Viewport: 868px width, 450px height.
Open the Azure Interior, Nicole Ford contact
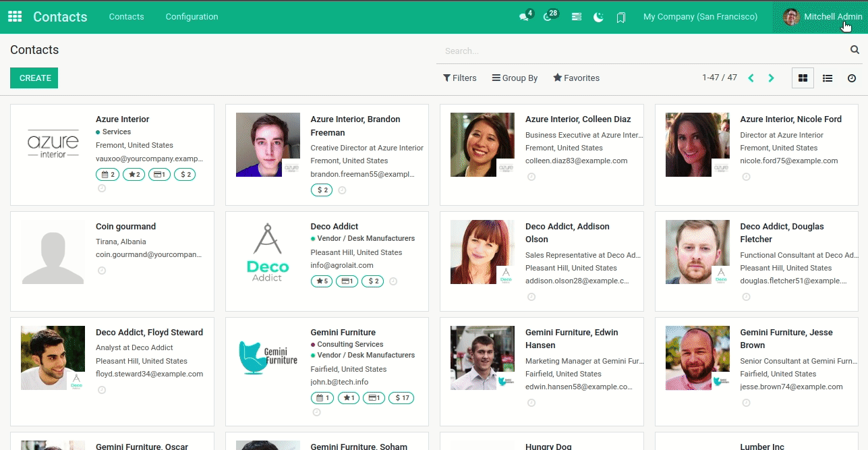[790, 119]
